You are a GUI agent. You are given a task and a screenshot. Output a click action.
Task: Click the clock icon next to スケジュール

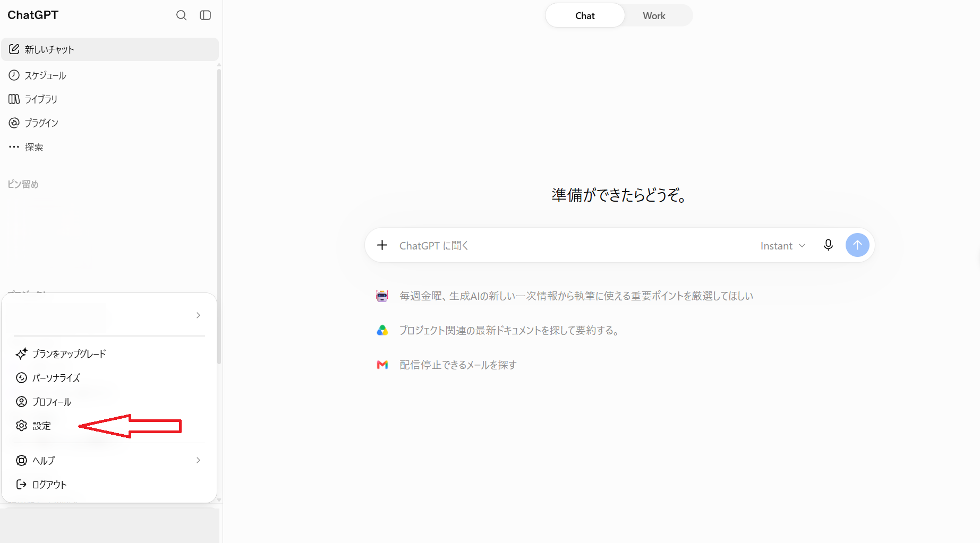pos(14,75)
